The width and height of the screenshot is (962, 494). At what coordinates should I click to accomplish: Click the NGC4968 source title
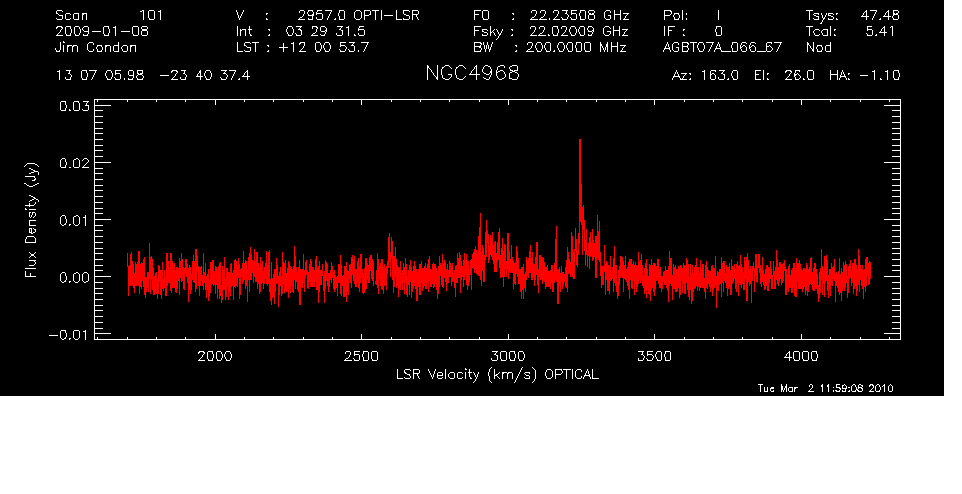[472, 75]
